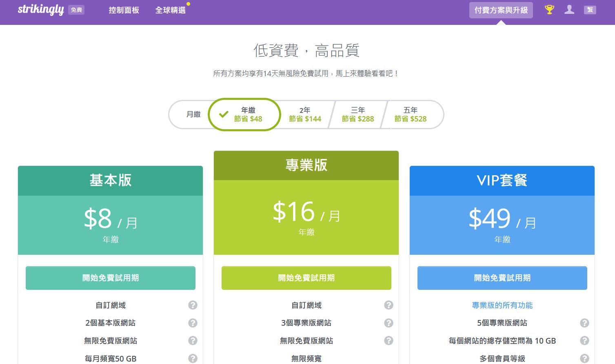
Task: Click help icon beside 2個基本版網站
Action: (x=193, y=323)
